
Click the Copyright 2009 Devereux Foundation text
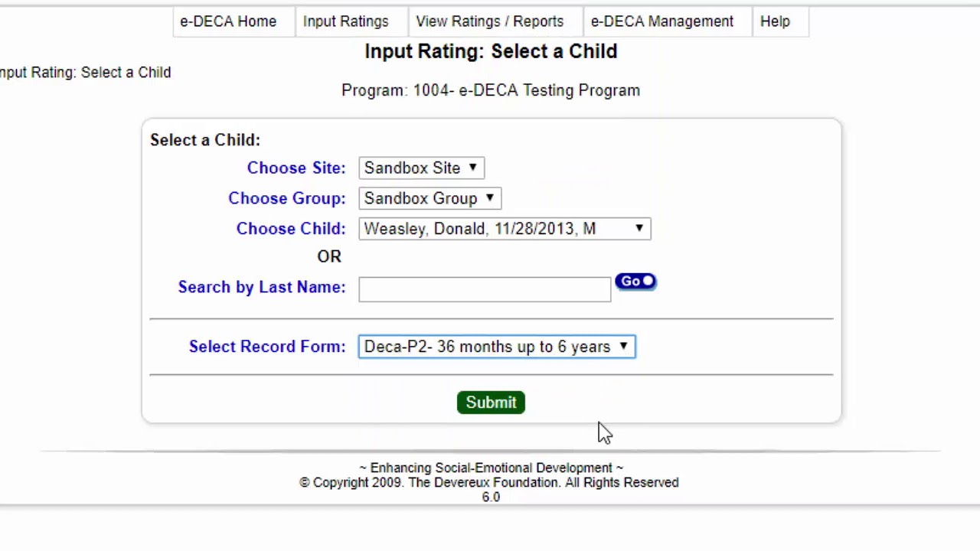point(489,482)
